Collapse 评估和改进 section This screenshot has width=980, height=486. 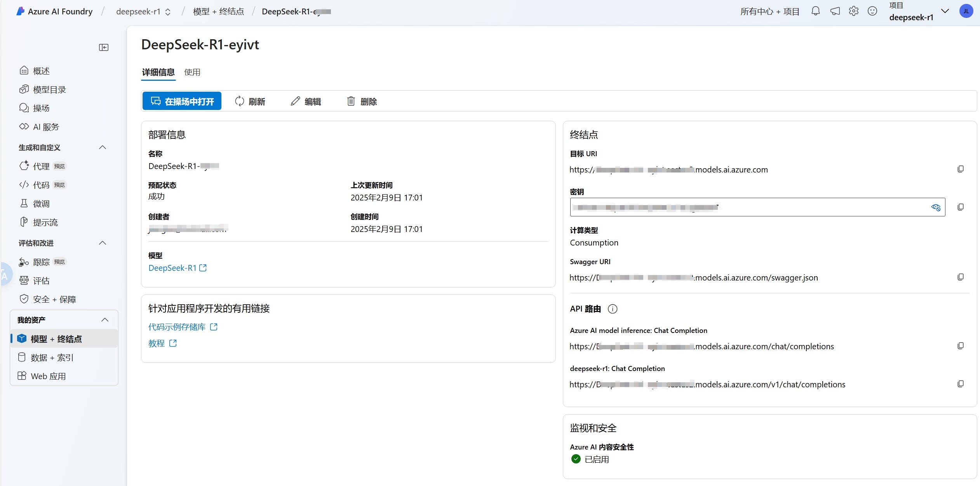103,243
